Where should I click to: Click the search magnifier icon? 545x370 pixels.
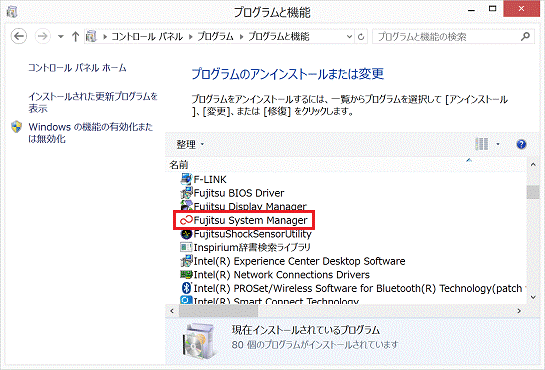pyautogui.click(x=526, y=36)
